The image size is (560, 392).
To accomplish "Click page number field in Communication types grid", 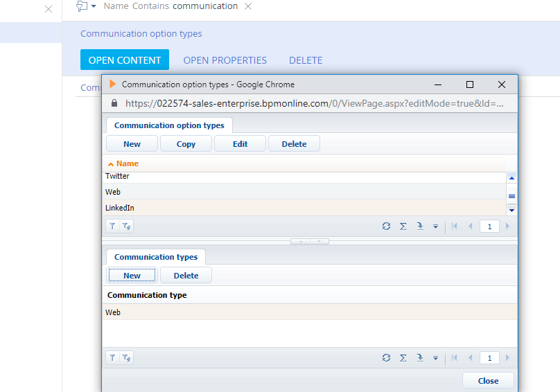I will tap(489, 358).
